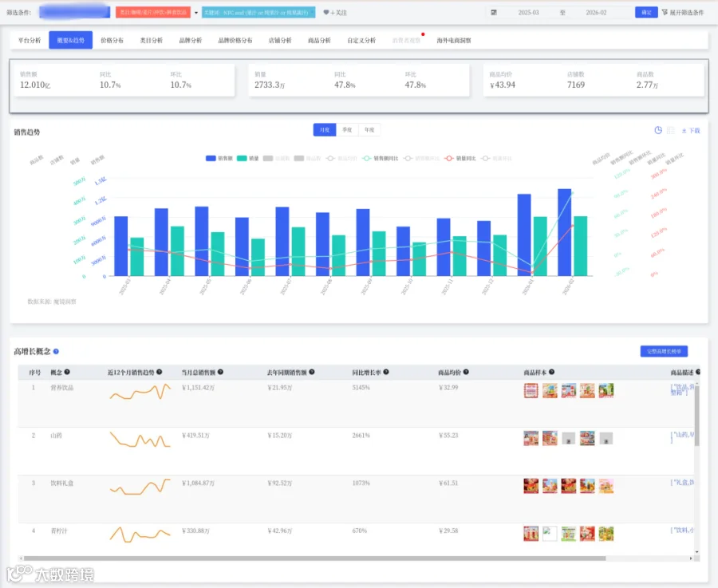
Task: Open dropdown arrow after red category tag
Action: click(196, 13)
